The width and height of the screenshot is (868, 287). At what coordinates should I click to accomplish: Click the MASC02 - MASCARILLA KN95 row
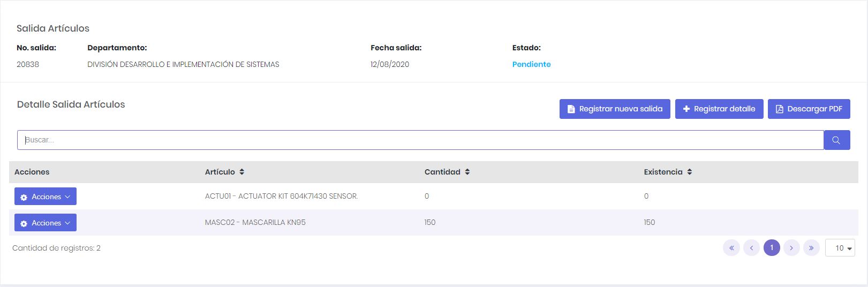pos(255,222)
